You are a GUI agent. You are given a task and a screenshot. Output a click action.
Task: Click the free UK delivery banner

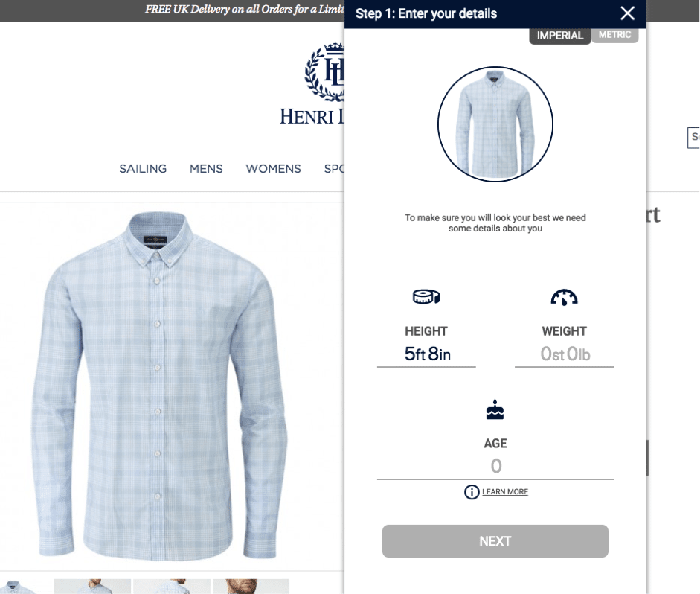(x=245, y=10)
